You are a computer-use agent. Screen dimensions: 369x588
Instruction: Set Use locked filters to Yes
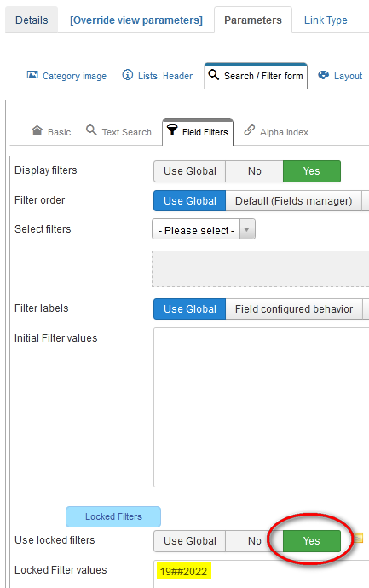(x=312, y=541)
